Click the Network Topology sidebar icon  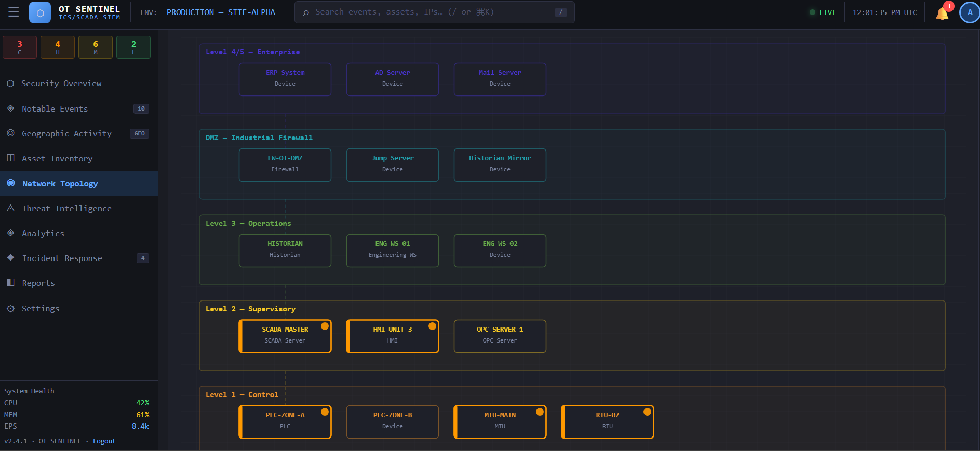11,183
